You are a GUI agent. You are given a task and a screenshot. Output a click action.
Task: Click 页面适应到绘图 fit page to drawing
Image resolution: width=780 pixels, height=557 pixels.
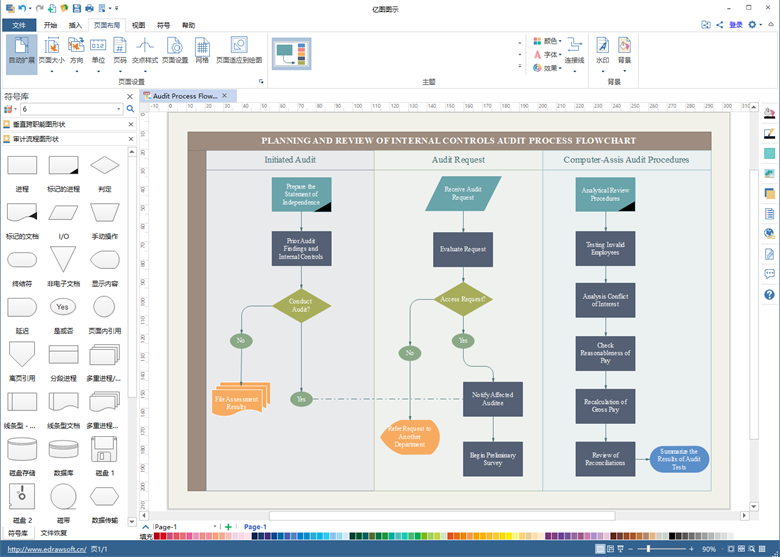coord(239,51)
